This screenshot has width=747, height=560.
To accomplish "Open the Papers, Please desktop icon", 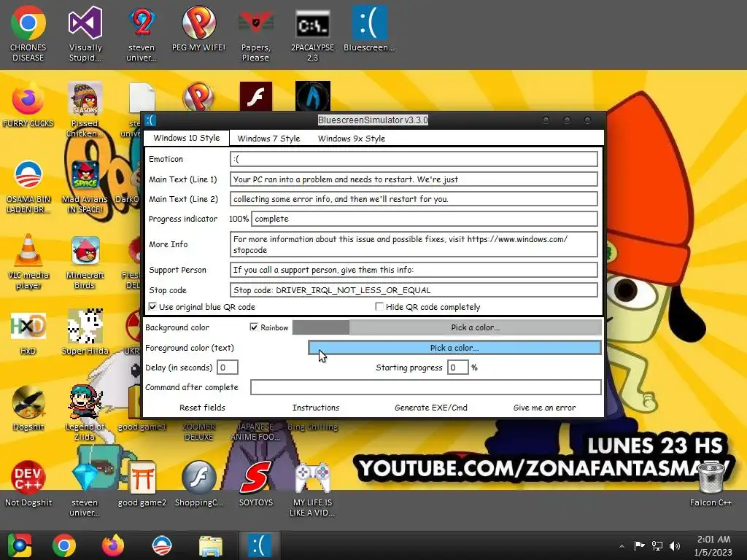I will [x=256, y=34].
